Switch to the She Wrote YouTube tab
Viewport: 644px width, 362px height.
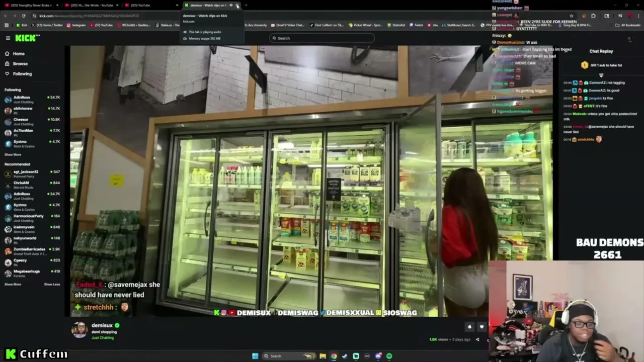click(x=92, y=5)
